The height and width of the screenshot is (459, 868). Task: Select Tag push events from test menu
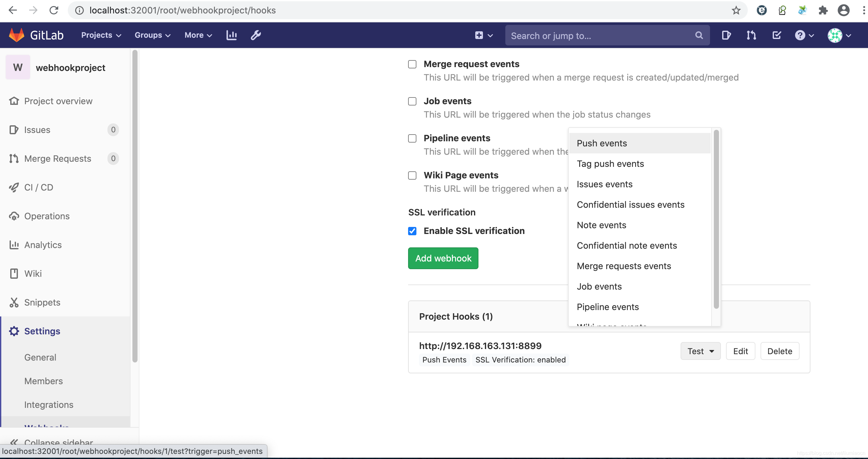point(610,164)
